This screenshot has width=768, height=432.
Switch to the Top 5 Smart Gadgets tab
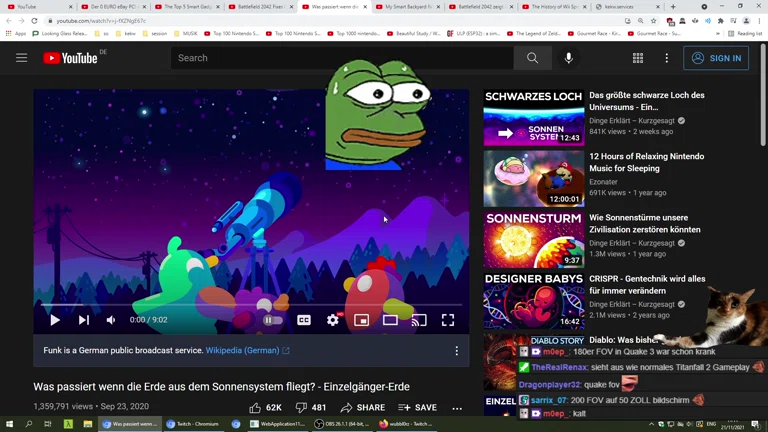[187, 7]
